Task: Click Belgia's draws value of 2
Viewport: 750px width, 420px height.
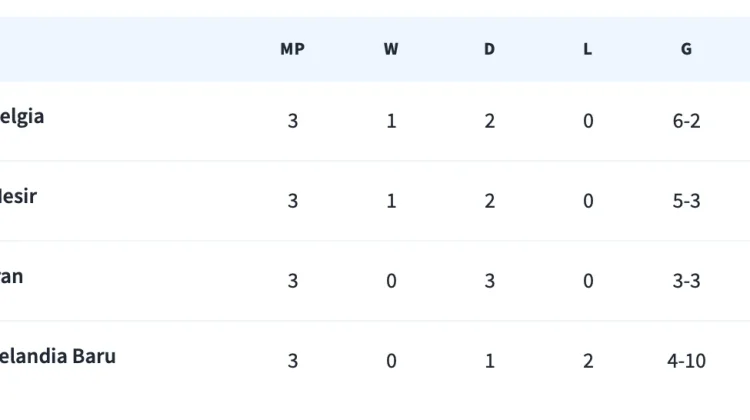Action: (489, 121)
